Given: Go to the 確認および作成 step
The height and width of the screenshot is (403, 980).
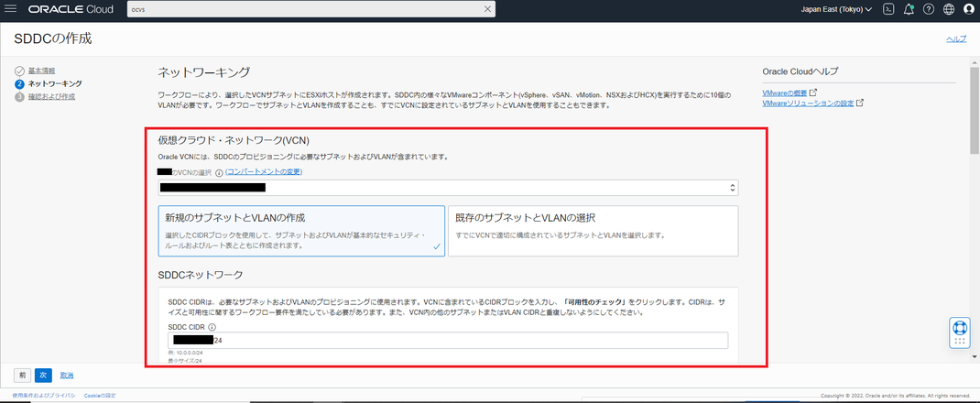Looking at the screenshot, I should click(51, 96).
